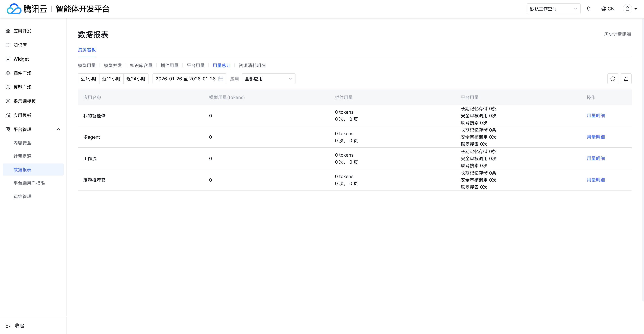The height and width of the screenshot is (334, 644).
Task: Select the 近24小时 time range
Action: pos(136,79)
